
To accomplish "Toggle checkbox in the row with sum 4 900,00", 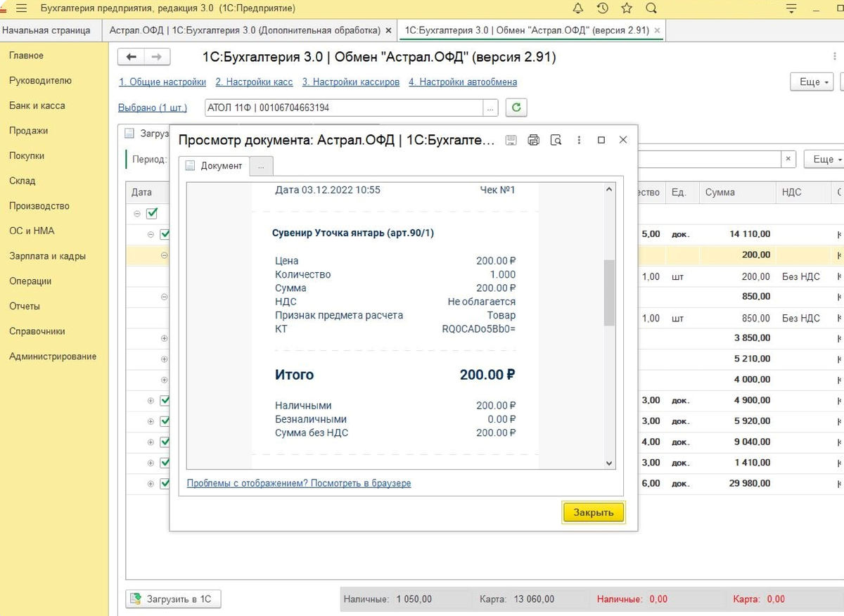I will 165,400.
